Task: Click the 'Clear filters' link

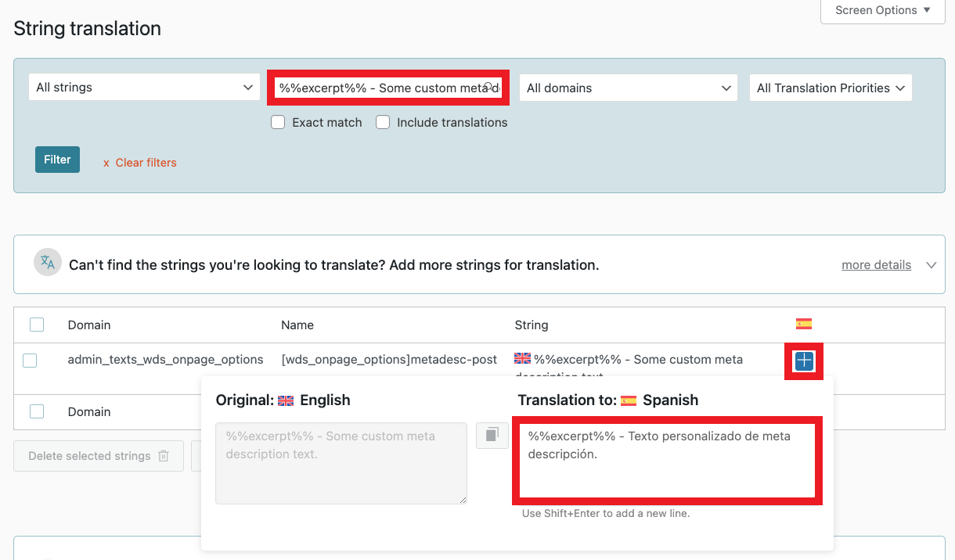Action: point(146,162)
